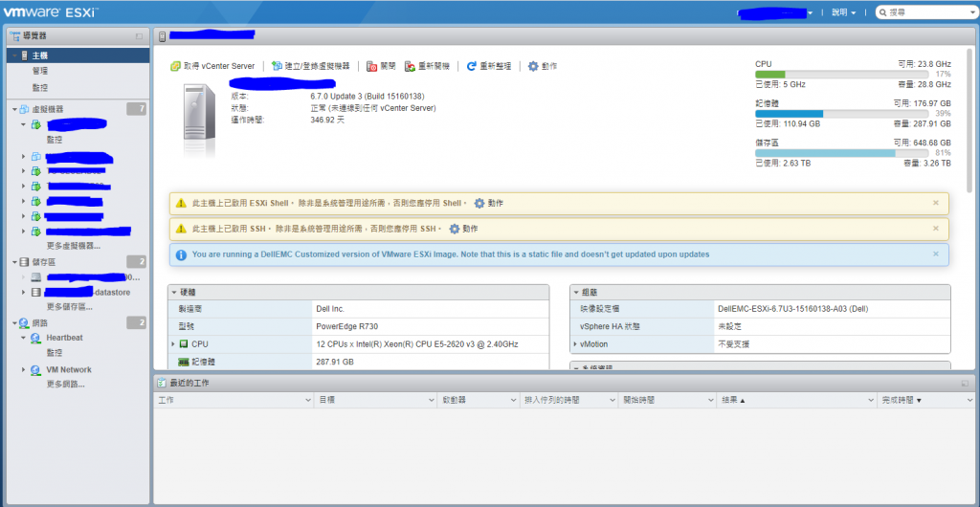This screenshot has width=980, height=507.
Task: Click the CPU chip icon in hardware panel
Action: click(x=184, y=344)
